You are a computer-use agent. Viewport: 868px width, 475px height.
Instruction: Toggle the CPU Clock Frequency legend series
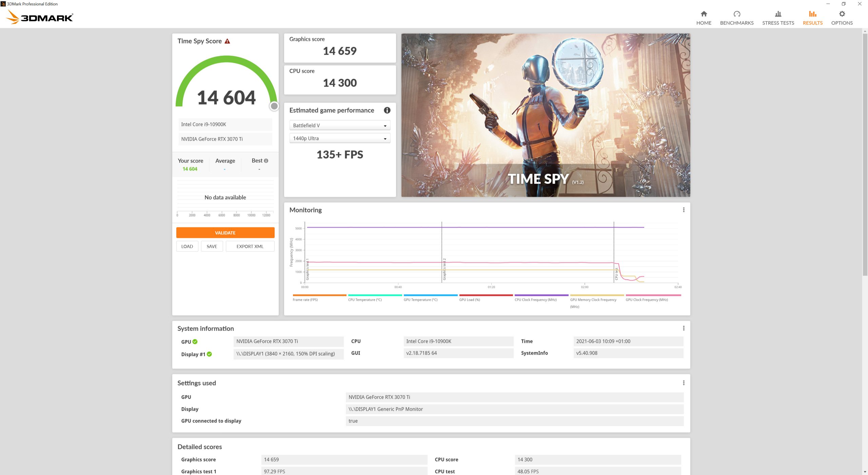pyautogui.click(x=535, y=300)
